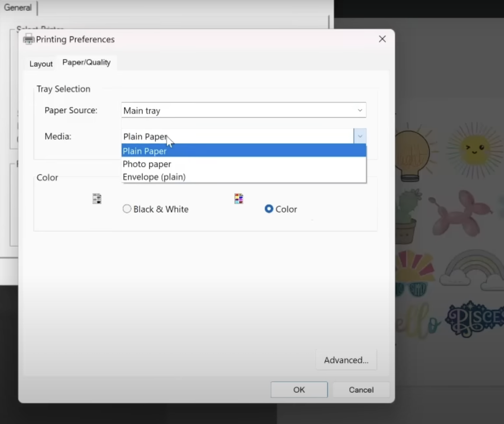Click the printer icon in the title bar
This screenshot has height=424, width=504.
click(29, 39)
